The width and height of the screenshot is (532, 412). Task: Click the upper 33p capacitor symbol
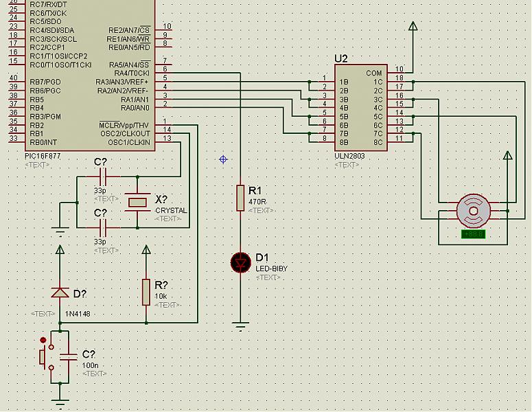pos(104,176)
